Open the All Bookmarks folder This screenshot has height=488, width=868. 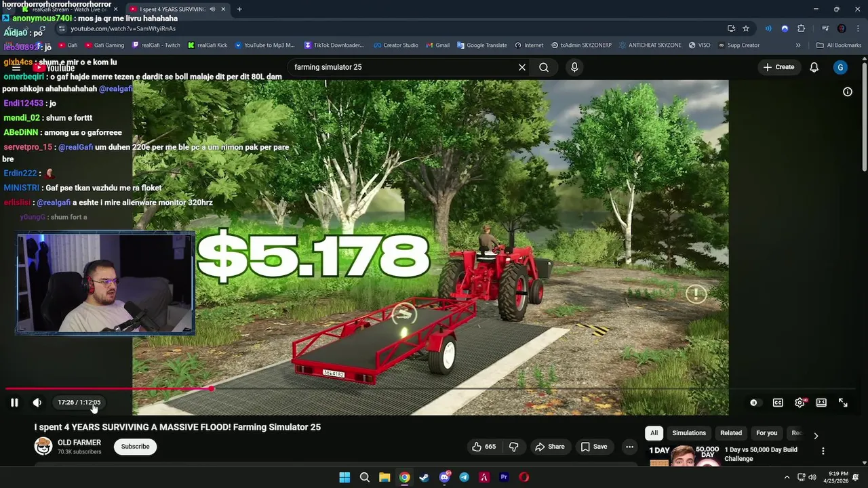click(839, 45)
